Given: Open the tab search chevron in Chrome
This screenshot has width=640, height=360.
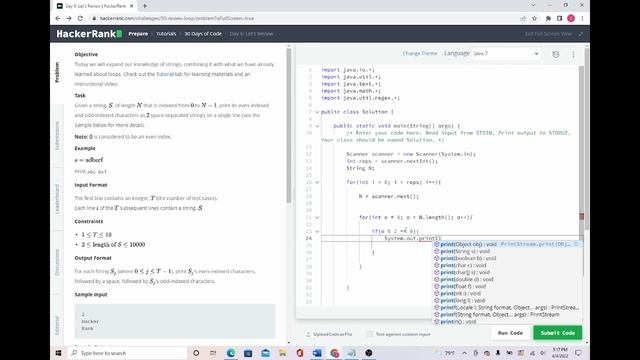Looking at the screenshot, I should [x=533, y=5].
